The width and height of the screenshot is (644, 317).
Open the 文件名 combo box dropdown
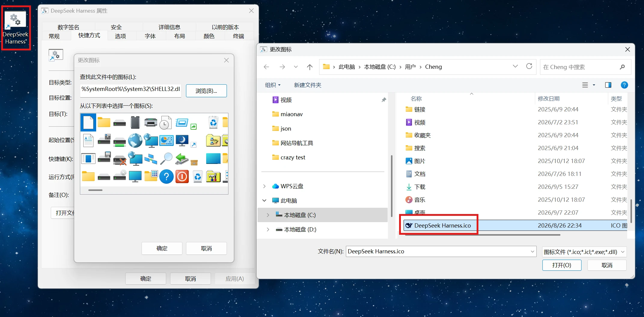(x=533, y=252)
